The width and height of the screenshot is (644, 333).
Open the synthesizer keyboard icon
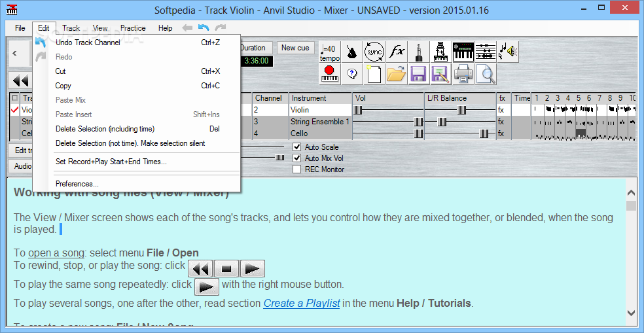point(463,52)
